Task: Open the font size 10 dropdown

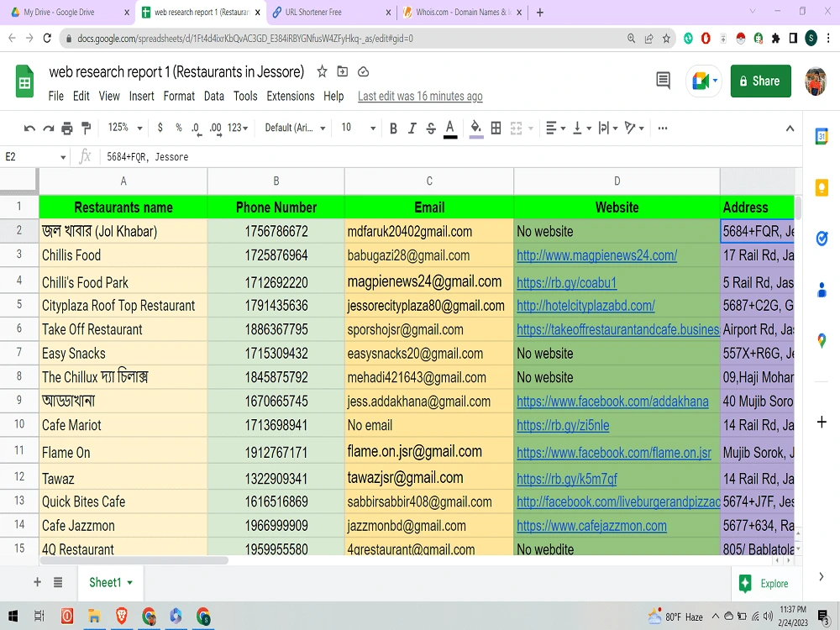Action: 359,128
